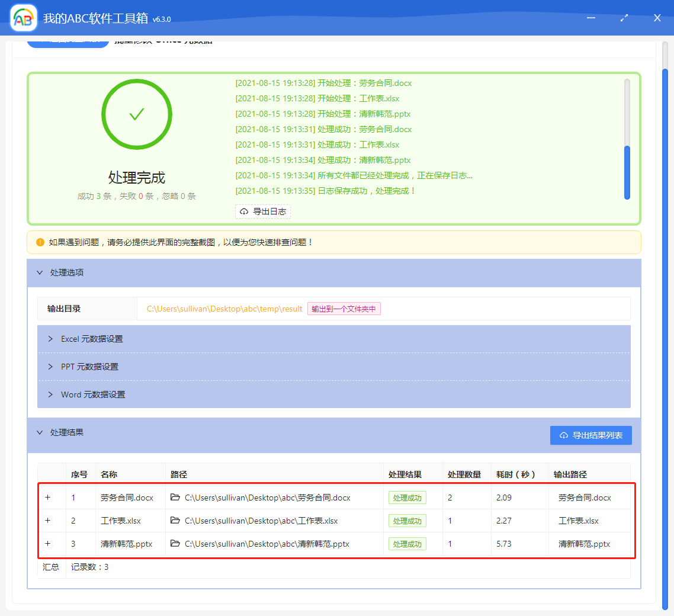
Task: Toggle 输出到一个文件夹中 output option
Action: coord(344,309)
